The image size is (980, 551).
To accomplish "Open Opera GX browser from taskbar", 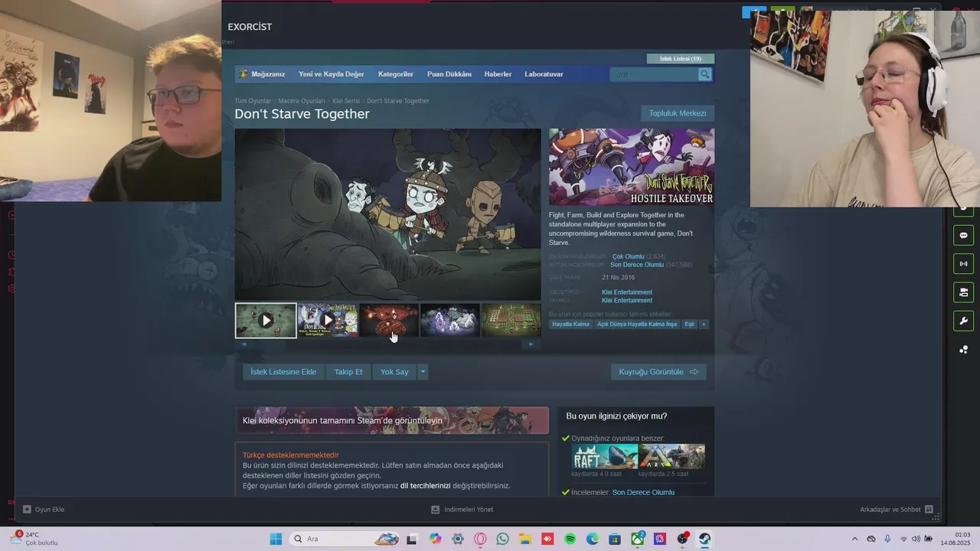I will pos(480,539).
